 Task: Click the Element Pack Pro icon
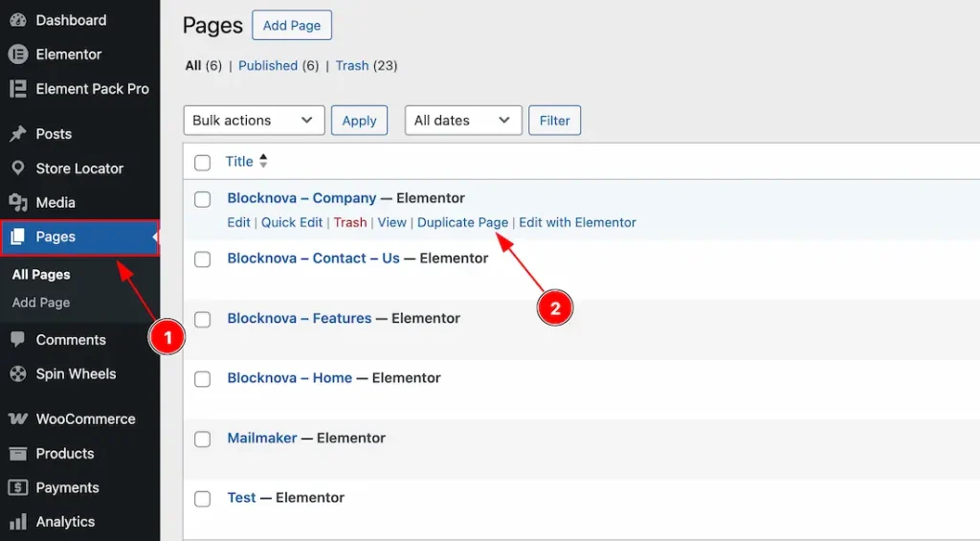(x=17, y=89)
